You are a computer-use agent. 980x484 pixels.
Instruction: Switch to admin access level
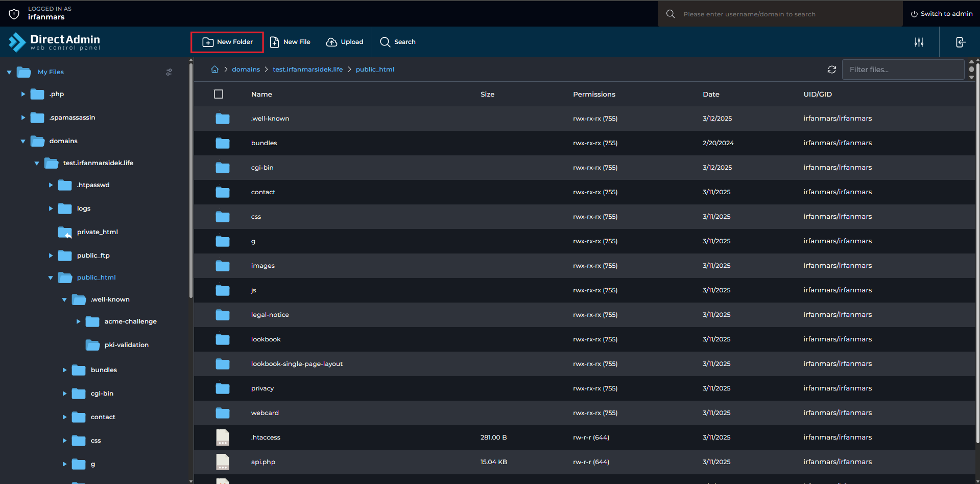pyautogui.click(x=942, y=14)
